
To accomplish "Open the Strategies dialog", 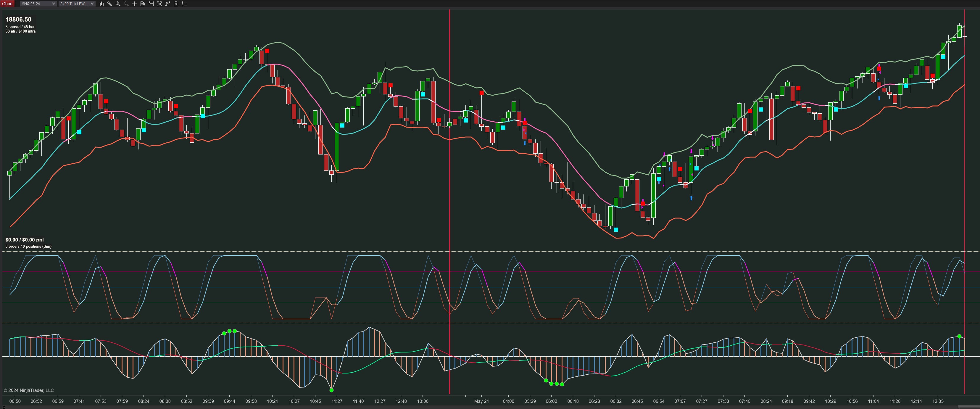I will (x=168, y=4).
